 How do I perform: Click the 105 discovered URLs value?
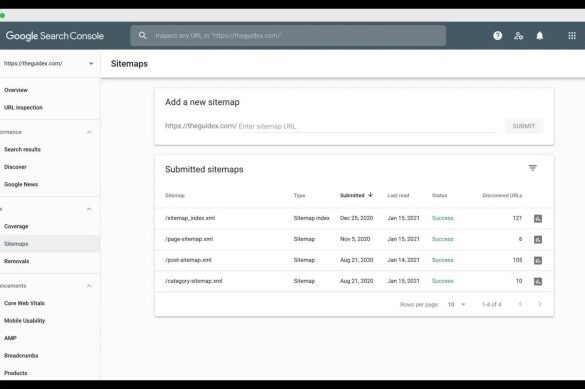pyautogui.click(x=517, y=260)
